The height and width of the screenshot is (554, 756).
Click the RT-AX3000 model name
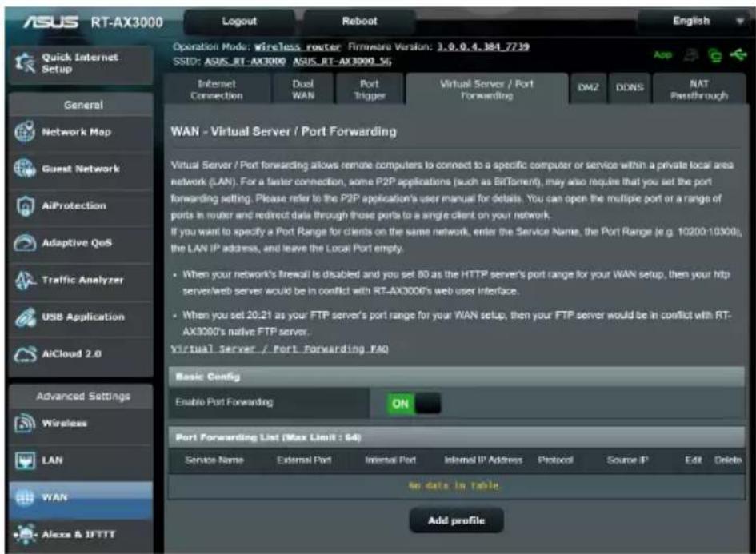[x=127, y=22]
